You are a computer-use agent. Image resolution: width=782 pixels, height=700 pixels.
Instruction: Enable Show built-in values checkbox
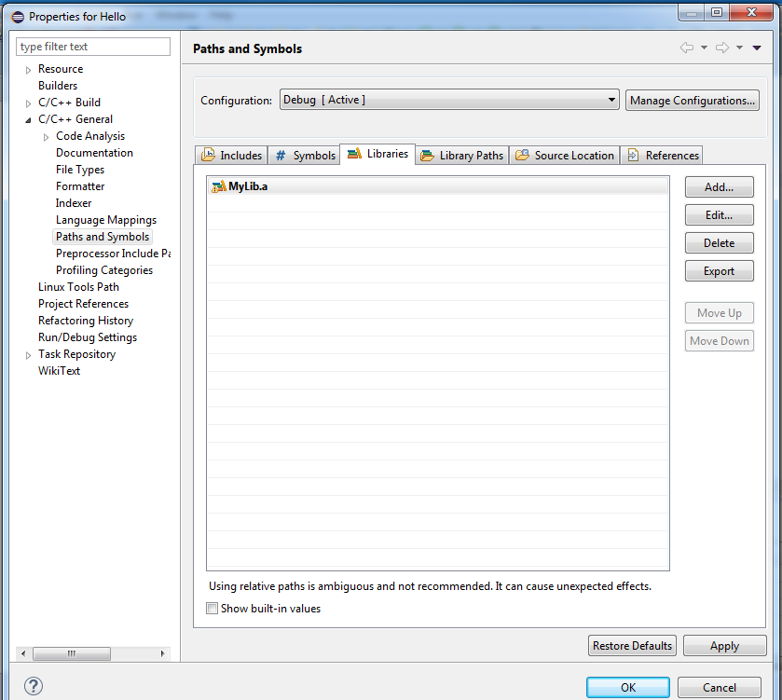[213, 609]
